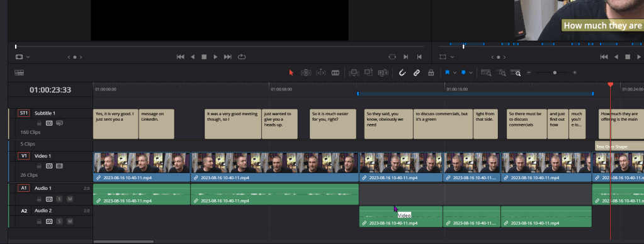The width and height of the screenshot is (644, 244).
Task: Click the source viewer Match Frame icon
Action: pyautogui.click(x=392, y=57)
